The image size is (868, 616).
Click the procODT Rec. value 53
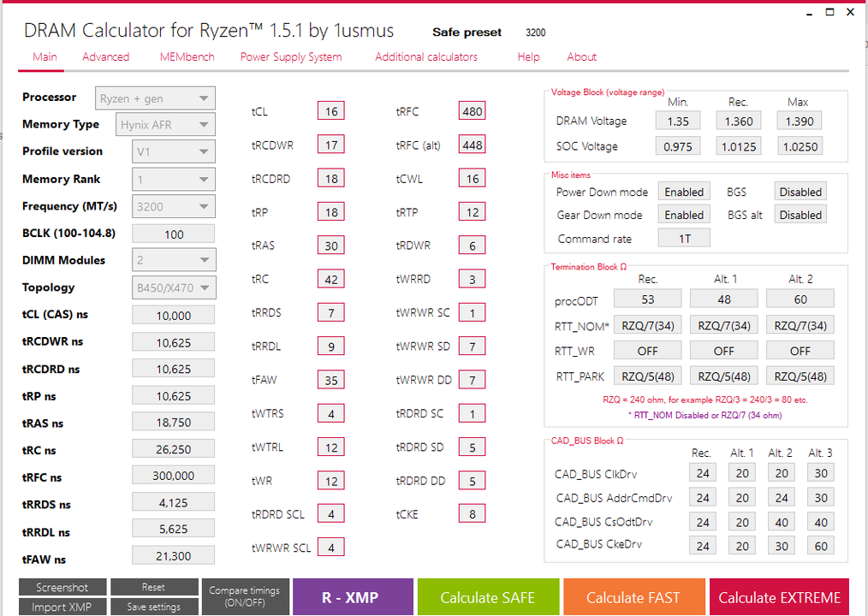[648, 299]
